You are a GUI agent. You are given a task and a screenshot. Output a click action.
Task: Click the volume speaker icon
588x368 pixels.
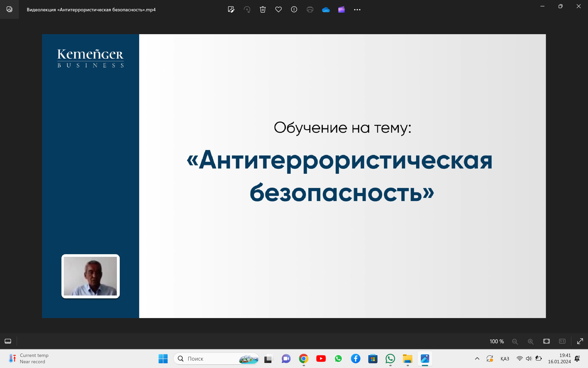529,359
